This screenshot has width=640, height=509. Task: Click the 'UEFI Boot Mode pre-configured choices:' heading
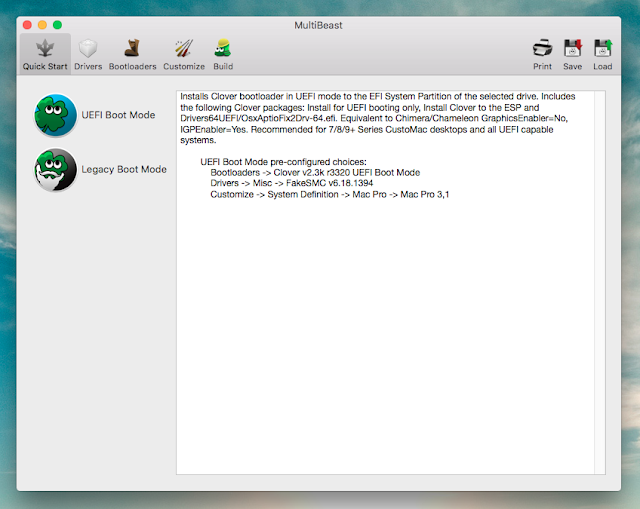pyautogui.click(x=283, y=162)
